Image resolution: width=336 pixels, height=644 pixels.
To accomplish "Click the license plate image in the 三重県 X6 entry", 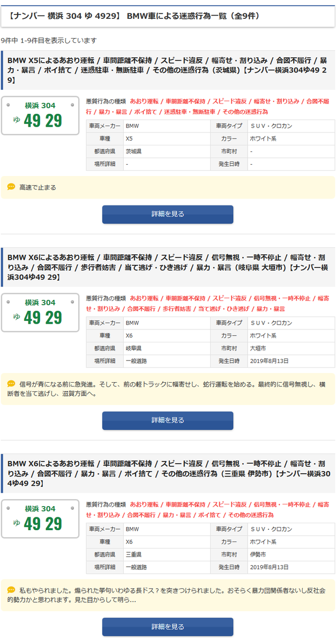I will pos(40,518).
